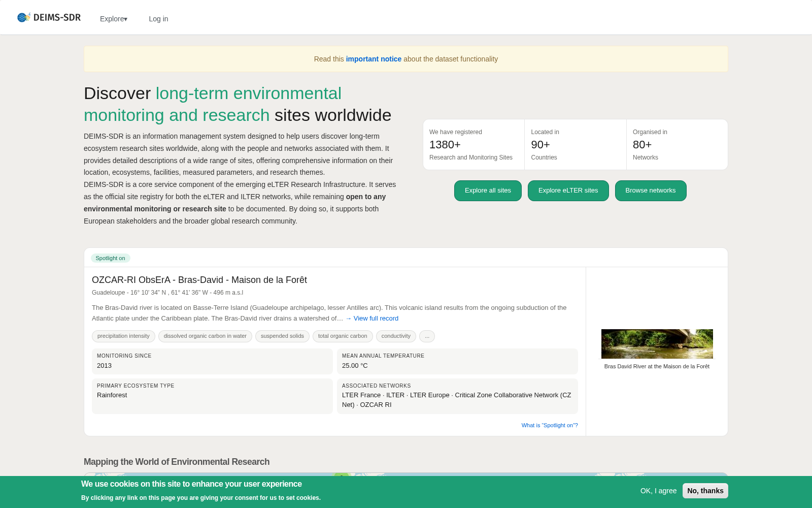The image size is (812, 508).
Task: Select the dissolved organic carbon in water tag
Action: [205, 336]
